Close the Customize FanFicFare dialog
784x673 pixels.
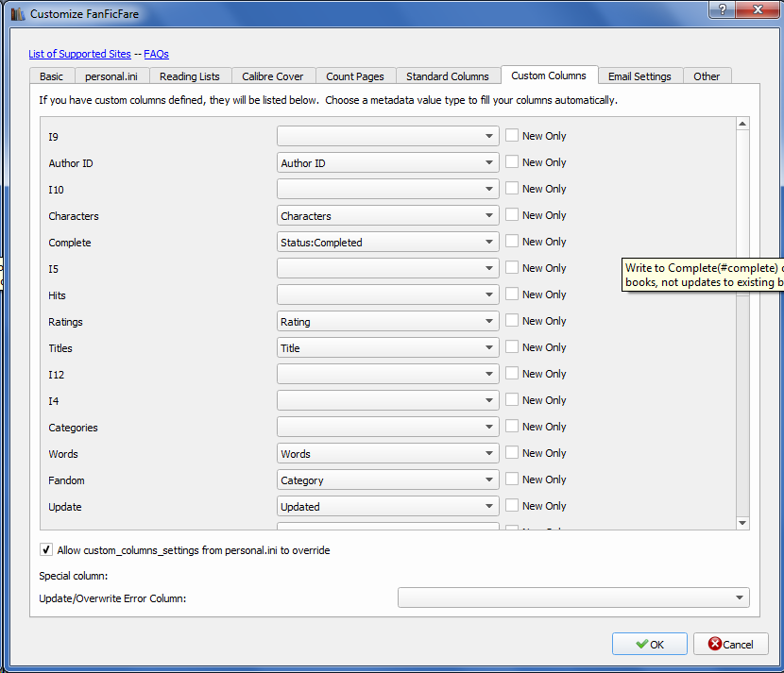(x=758, y=9)
